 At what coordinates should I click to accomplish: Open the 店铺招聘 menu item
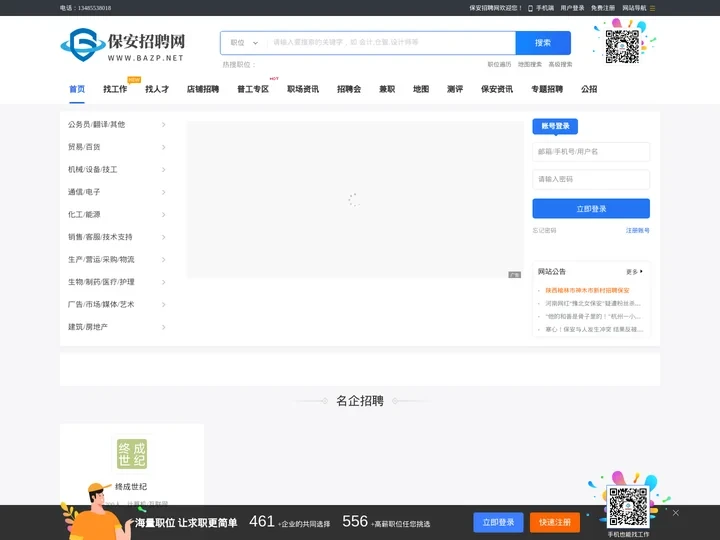tap(203, 89)
